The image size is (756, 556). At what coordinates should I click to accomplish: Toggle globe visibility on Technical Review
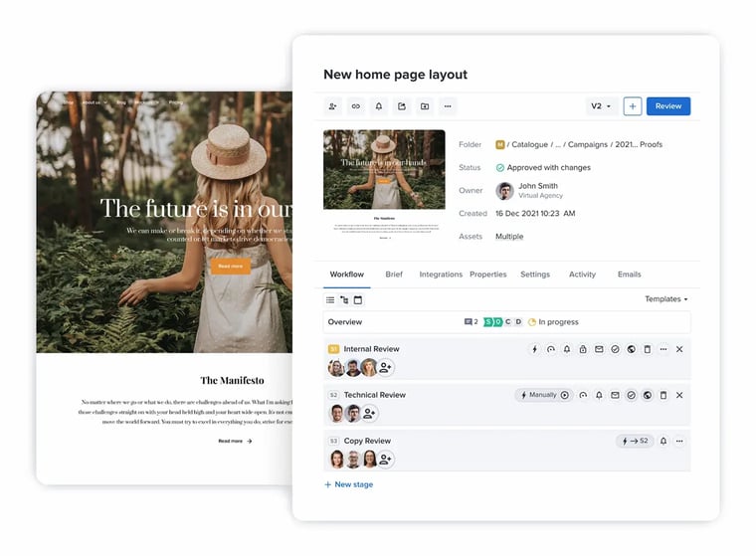[648, 395]
